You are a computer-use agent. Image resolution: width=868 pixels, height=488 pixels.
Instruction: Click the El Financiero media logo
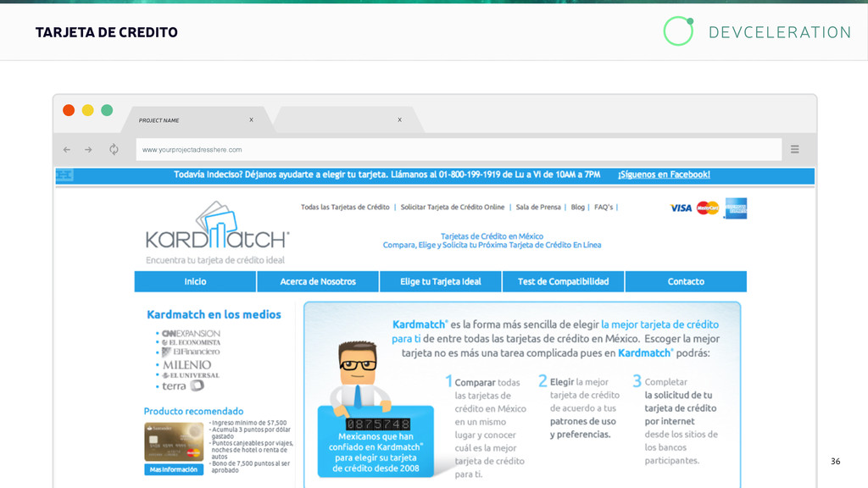[191, 352]
